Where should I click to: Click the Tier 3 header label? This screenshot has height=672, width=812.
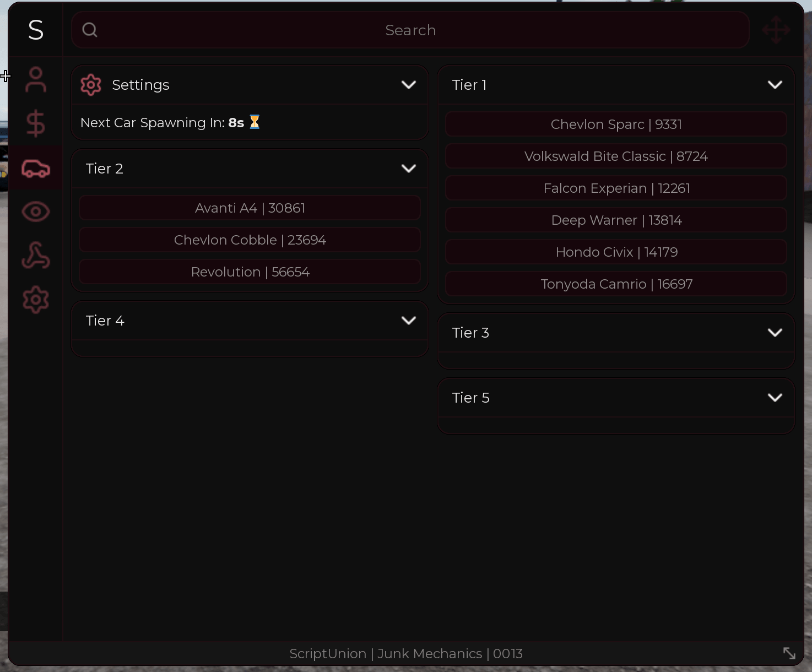470,333
